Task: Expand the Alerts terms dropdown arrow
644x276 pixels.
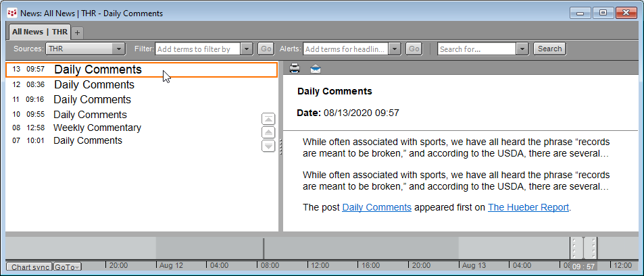Action: pyautogui.click(x=394, y=49)
